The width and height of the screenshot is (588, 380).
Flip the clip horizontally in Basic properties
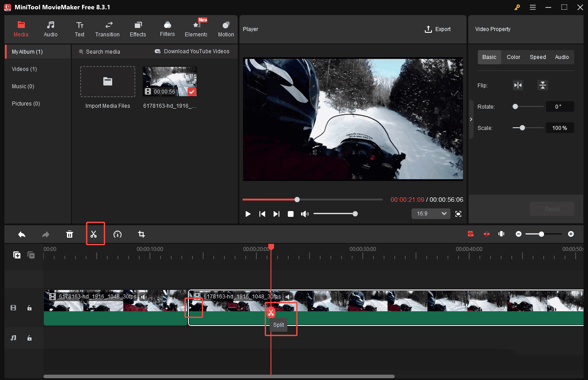pyautogui.click(x=518, y=85)
